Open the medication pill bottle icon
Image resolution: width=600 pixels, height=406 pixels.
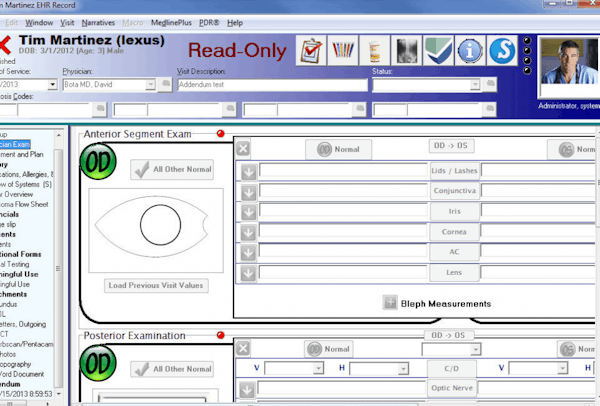(x=375, y=50)
